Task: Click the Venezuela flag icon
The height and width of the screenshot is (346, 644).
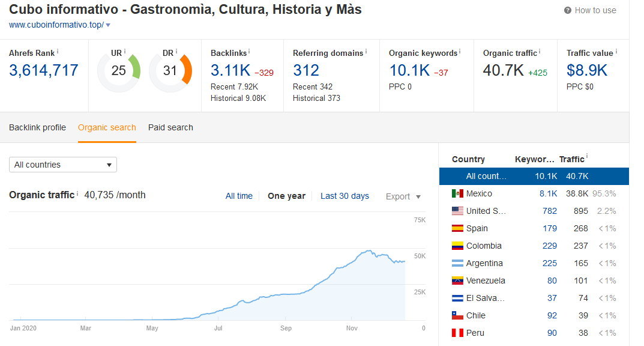Action: coord(457,281)
